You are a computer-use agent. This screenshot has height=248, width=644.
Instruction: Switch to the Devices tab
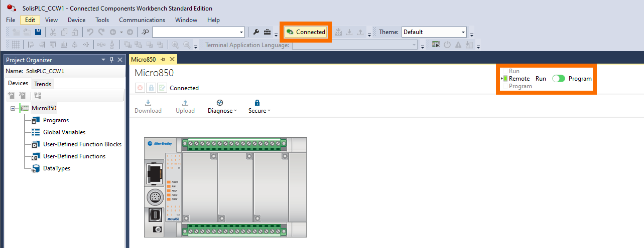(18, 83)
